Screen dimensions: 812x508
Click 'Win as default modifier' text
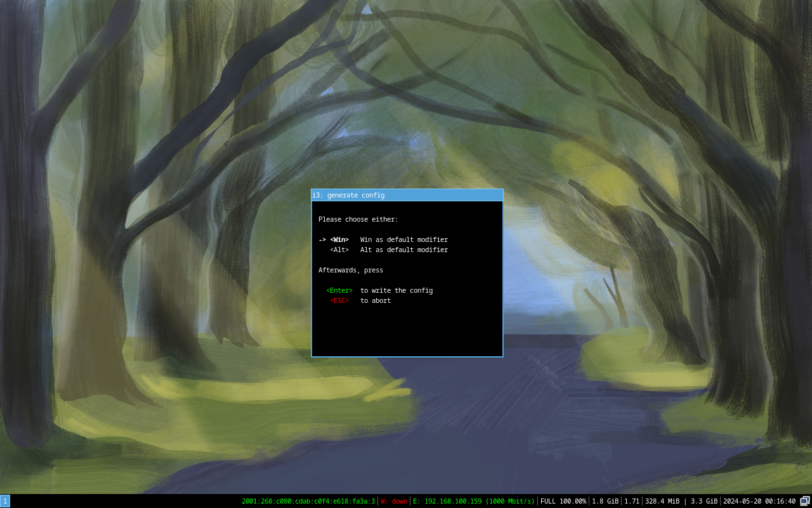[404, 240]
